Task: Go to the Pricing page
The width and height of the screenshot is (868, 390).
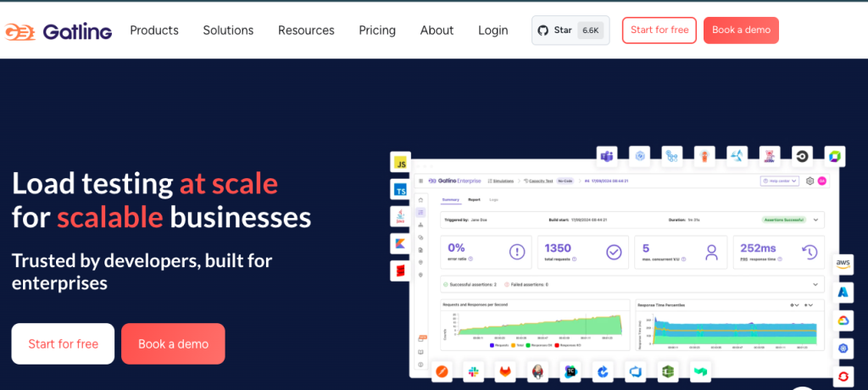Action: (377, 31)
